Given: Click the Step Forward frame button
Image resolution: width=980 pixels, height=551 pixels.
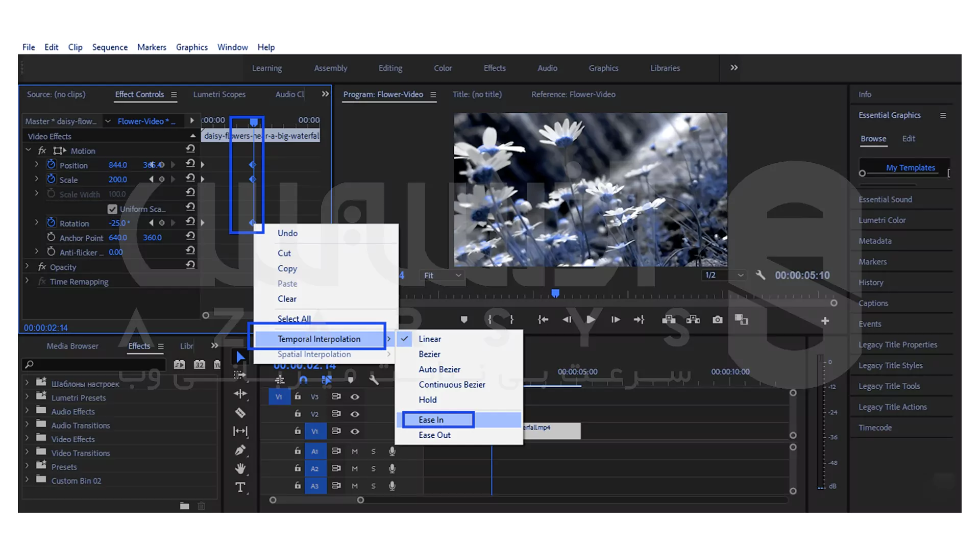Looking at the screenshot, I should click(x=616, y=320).
